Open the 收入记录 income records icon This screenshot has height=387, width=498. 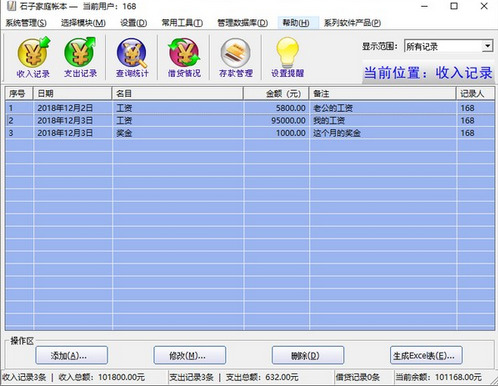coord(33,57)
